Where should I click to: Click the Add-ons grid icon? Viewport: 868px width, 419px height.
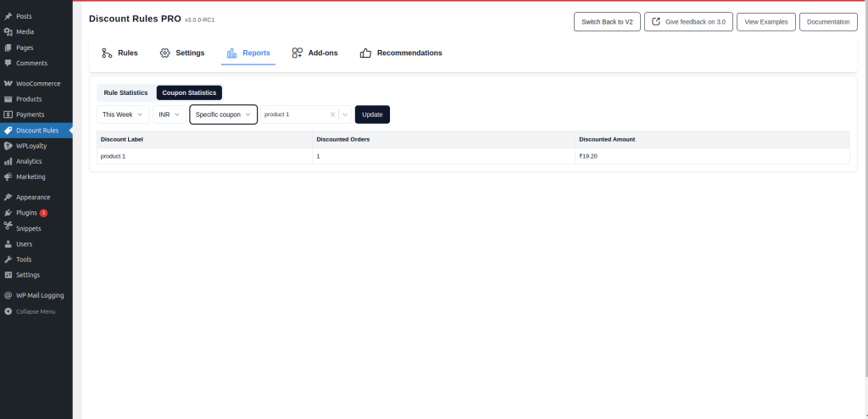[298, 53]
